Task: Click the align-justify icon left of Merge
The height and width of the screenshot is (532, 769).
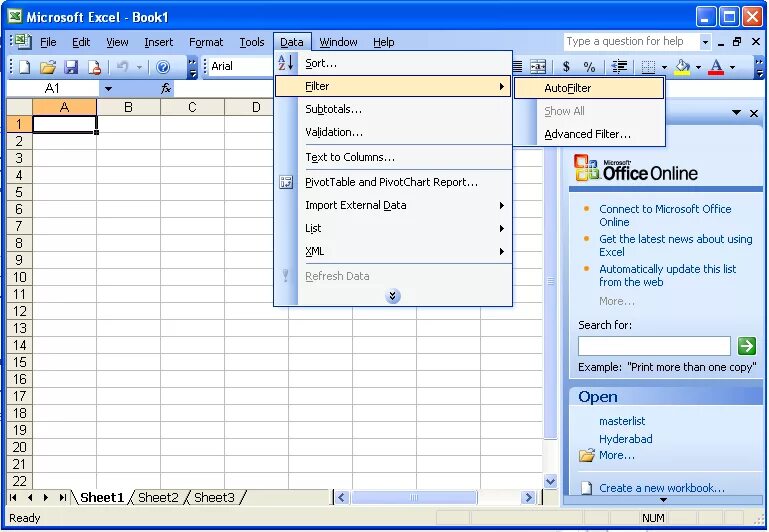Action: (x=517, y=66)
